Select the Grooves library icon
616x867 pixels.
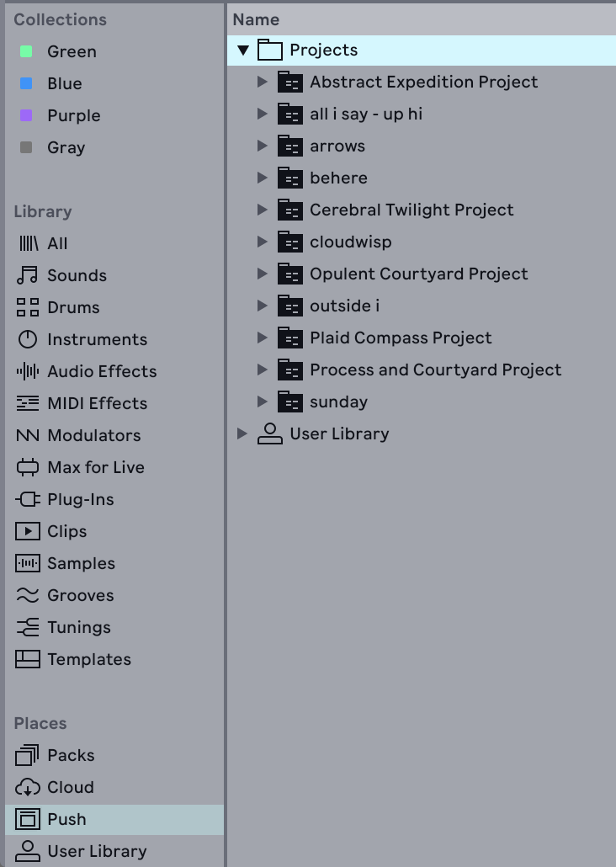(24, 595)
